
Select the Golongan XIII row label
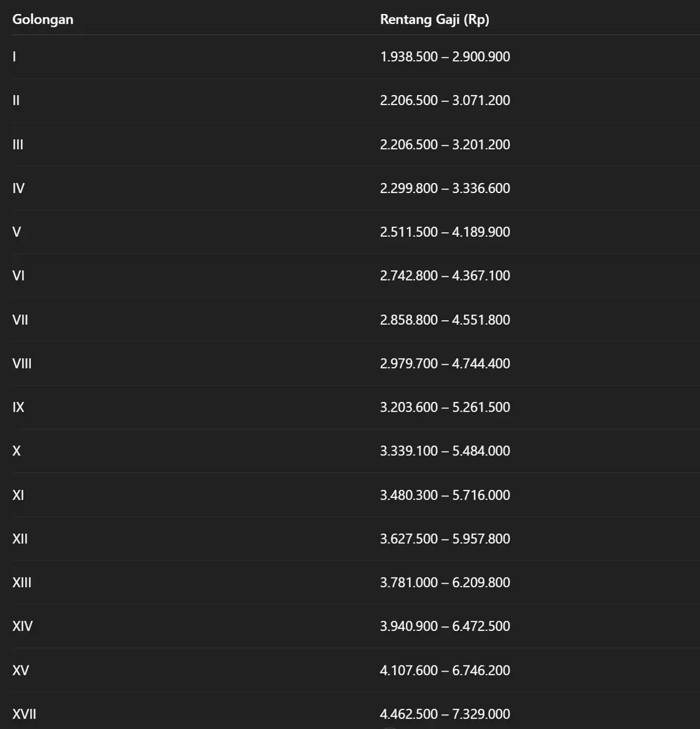click(x=22, y=582)
